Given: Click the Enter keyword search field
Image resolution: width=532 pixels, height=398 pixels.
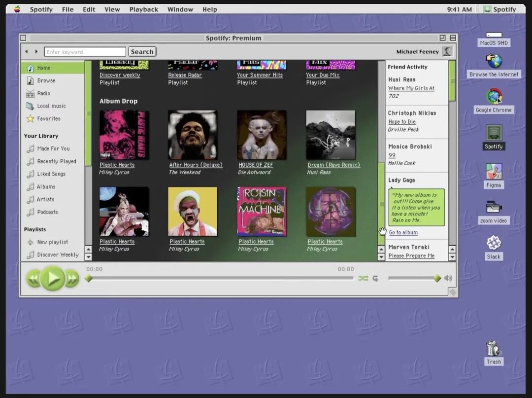Looking at the screenshot, I should (85, 52).
